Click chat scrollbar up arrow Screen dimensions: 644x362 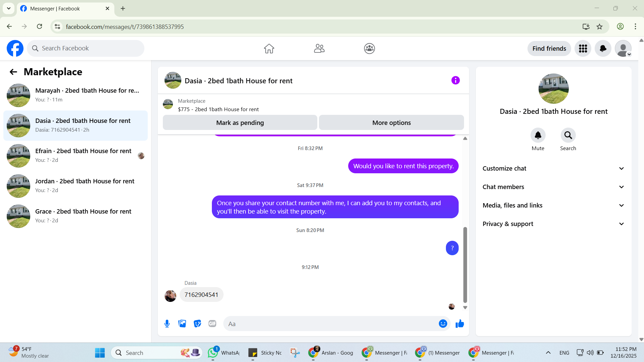click(x=465, y=138)
